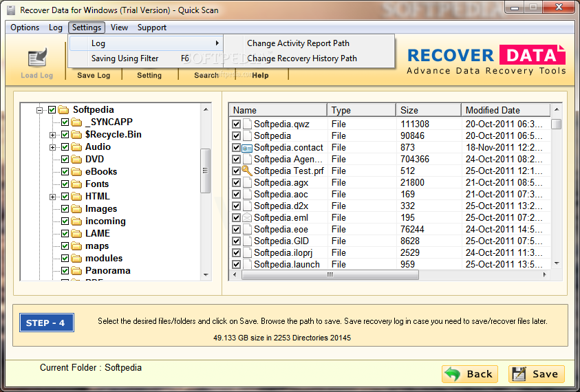Open the Options menu
580x392 pixels.
pyautogui.click(x=25, y=28)
